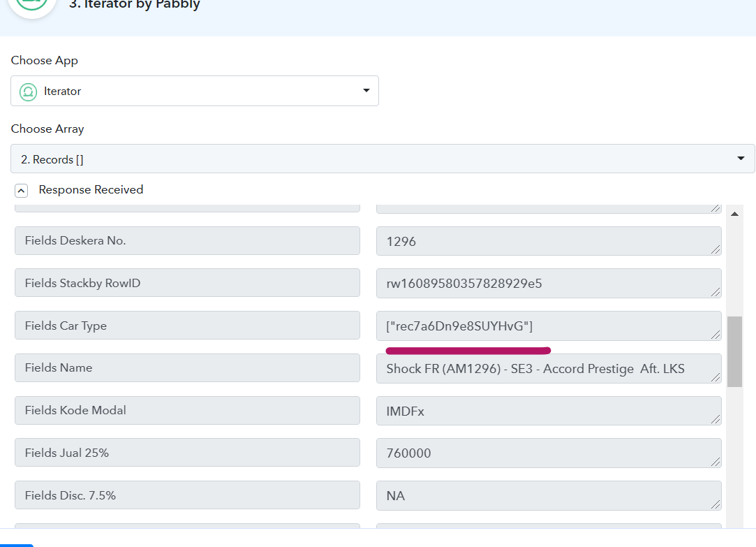Click the Fields Car Type value field
This screenshot has width=756, height=547.
[x=548, y=326]
